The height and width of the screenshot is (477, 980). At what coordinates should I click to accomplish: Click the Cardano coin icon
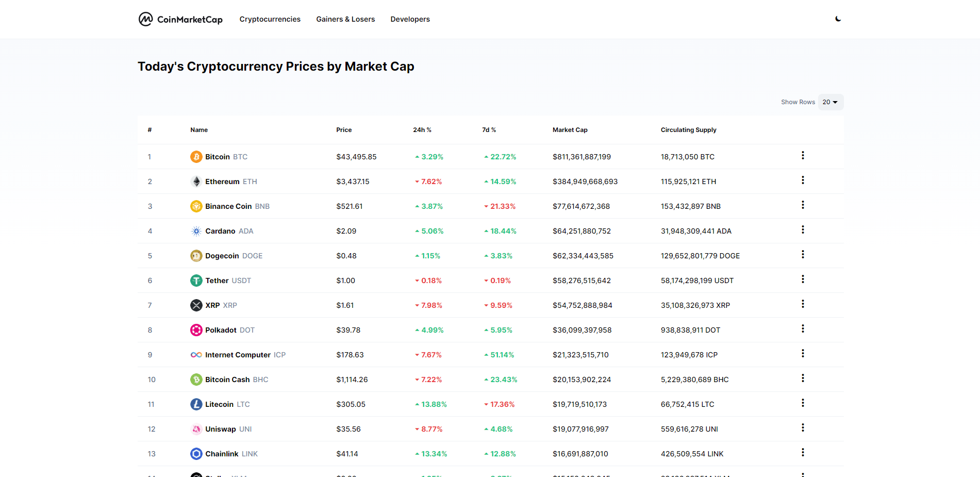(196, 231)
